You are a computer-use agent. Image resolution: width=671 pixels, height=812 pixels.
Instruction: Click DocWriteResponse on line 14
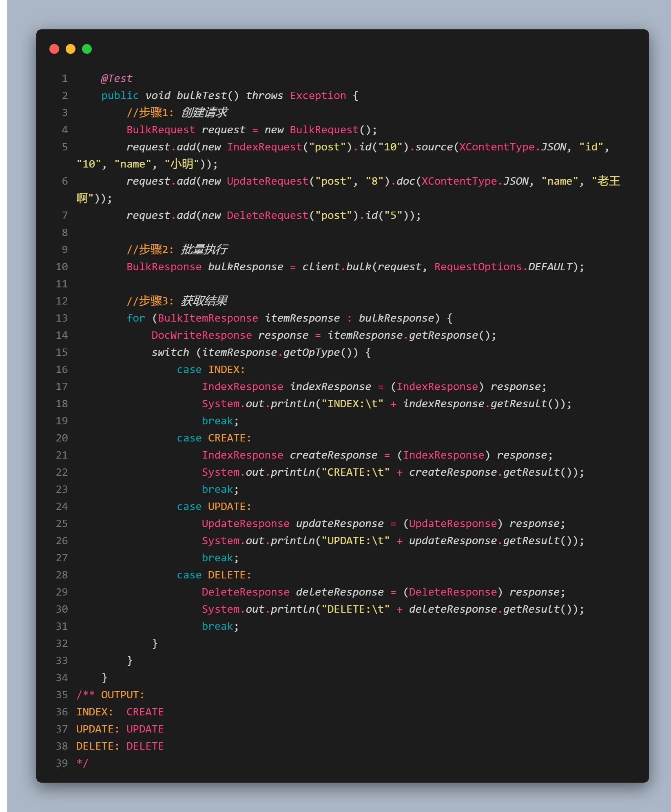(202, 335)
